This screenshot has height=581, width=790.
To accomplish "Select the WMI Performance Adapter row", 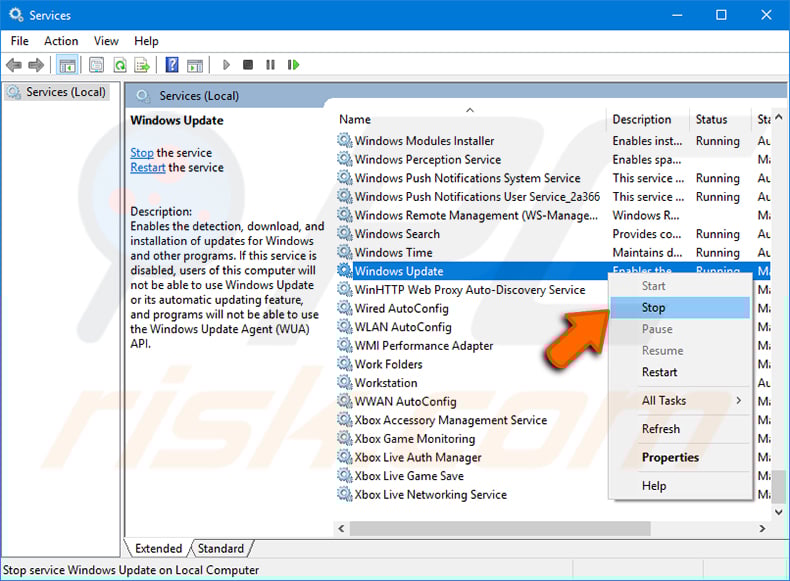I will click(471, 346).
